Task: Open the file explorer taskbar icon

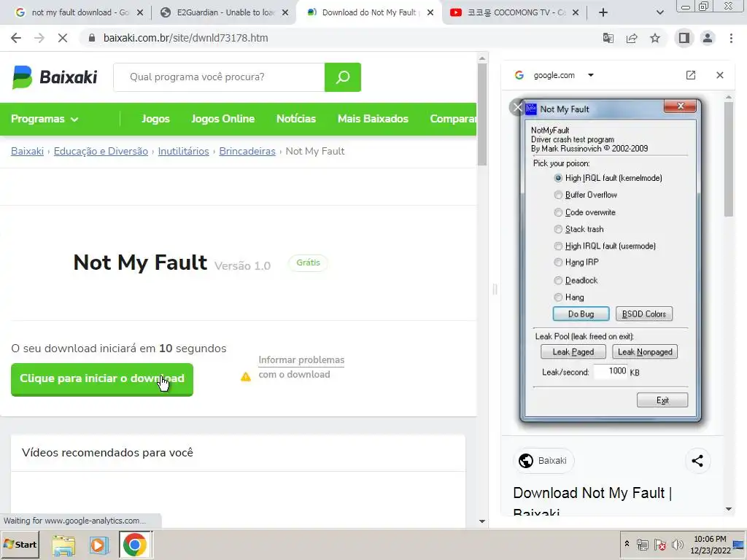Action: [x=64, y=545]
